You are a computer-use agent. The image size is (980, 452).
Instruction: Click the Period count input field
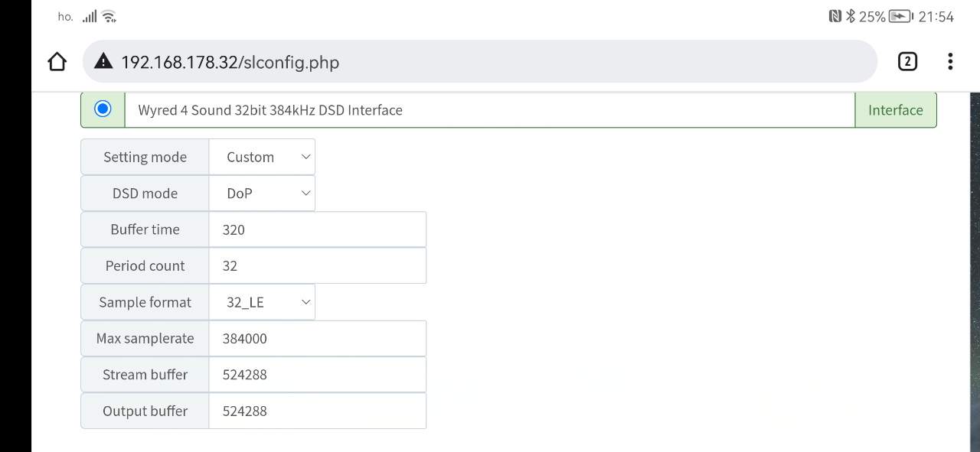pyautogui.click(x=317, y=265)
